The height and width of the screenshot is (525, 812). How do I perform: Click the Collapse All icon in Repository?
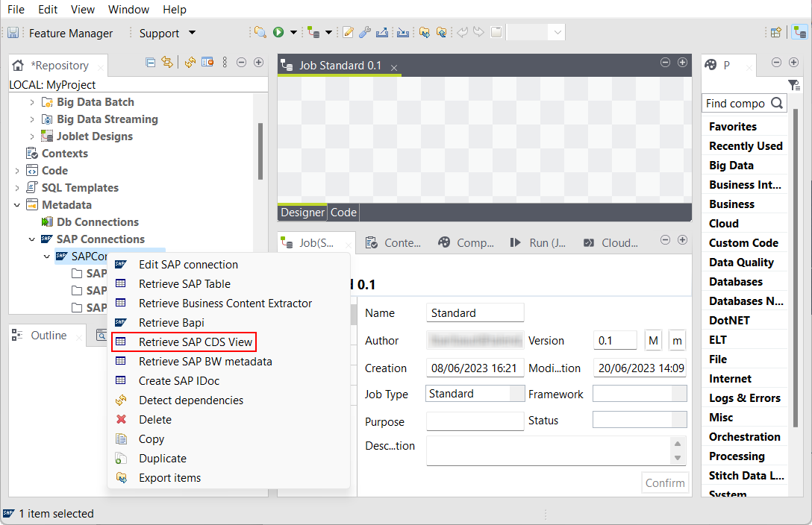[x=151, y=63]
